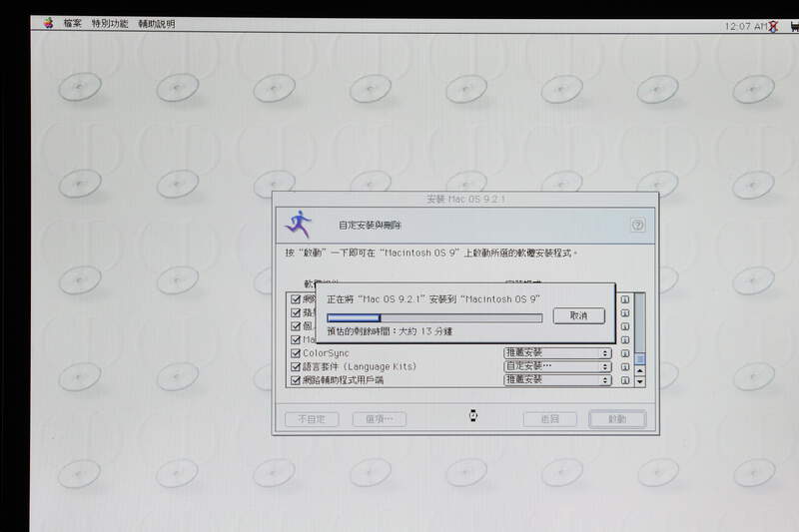799x532 pixels.
Task: Open the 特別功能 menu
Action: pyautogui.click(x=110, y=23)
